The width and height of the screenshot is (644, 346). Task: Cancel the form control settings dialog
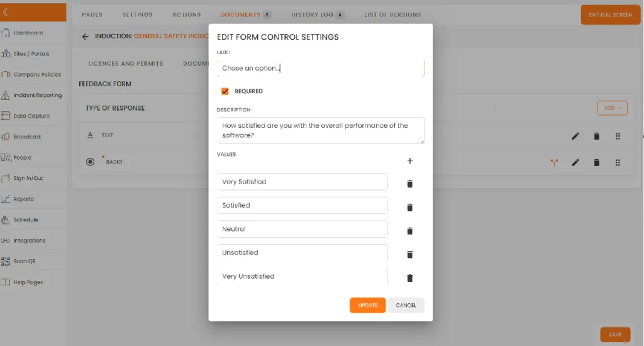pos(406,305)
